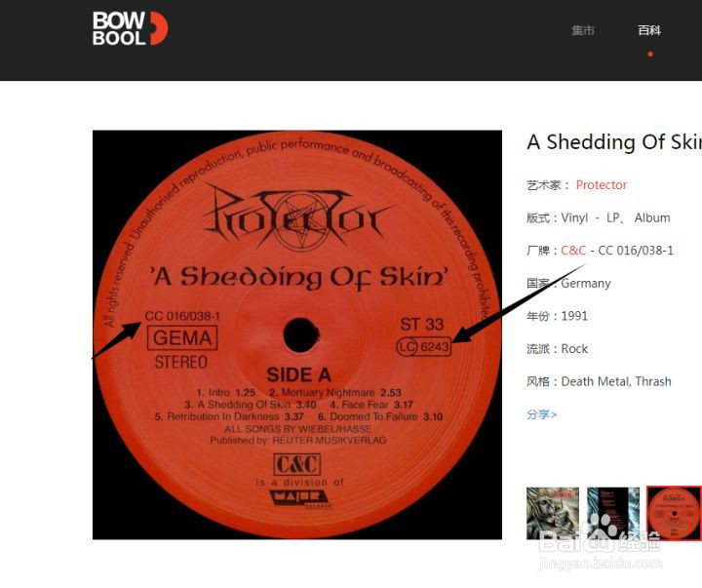Click the record's center spindle hole
Screen dimensions: 702x588
pyautogui.click(x=301, y=335)
